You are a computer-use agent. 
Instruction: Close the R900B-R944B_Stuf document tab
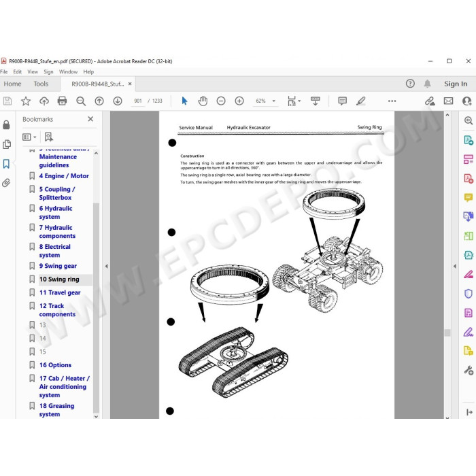(x=130, y=84)
